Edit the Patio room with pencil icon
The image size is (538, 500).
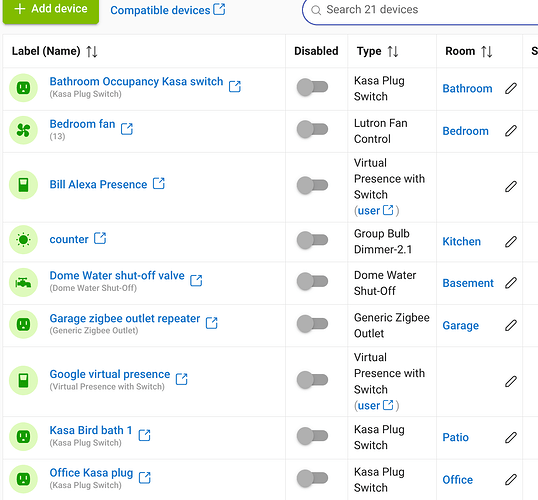click(x=511, y=437)
